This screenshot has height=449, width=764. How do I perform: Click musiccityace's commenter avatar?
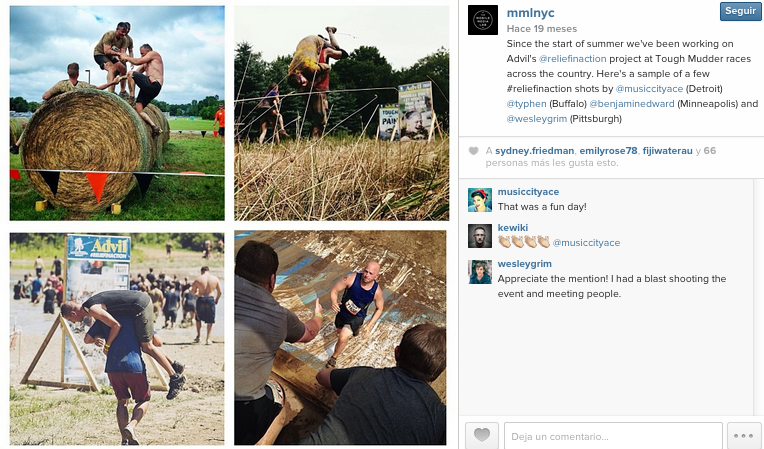click(480, 200)
